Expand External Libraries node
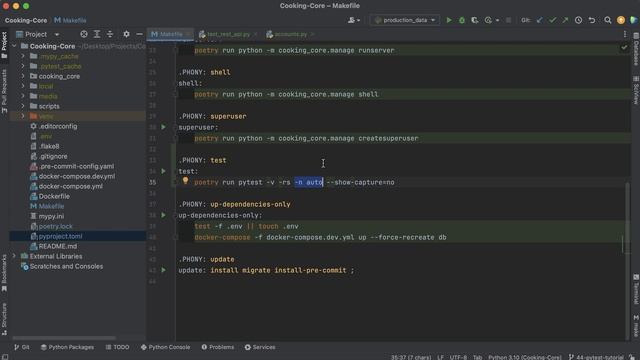 pyautogui.click(x=15, y=256)
